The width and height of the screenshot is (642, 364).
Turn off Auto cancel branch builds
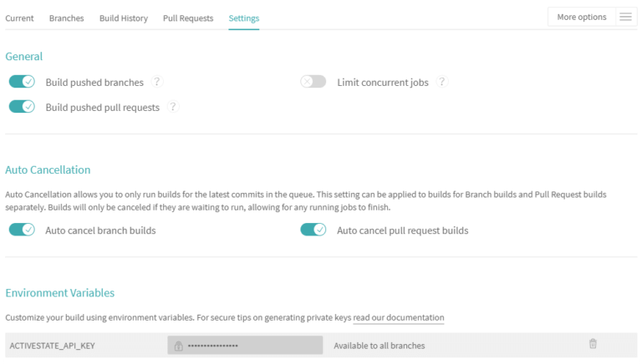22,230
